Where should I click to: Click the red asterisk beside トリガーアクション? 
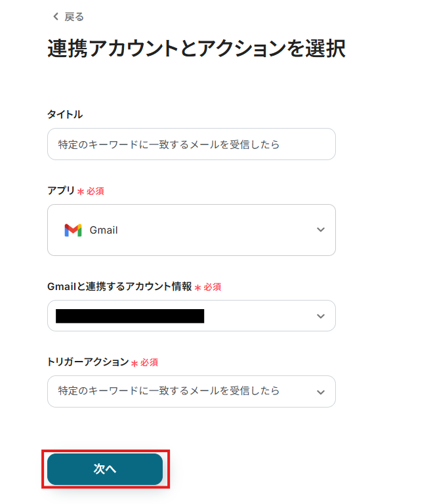134,363
